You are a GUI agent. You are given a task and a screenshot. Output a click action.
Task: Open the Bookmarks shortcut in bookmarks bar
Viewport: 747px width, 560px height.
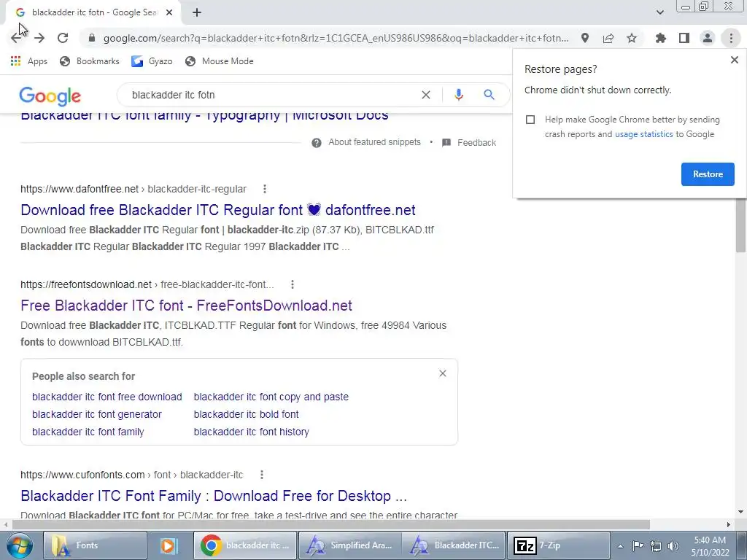[x=90, y=61]
